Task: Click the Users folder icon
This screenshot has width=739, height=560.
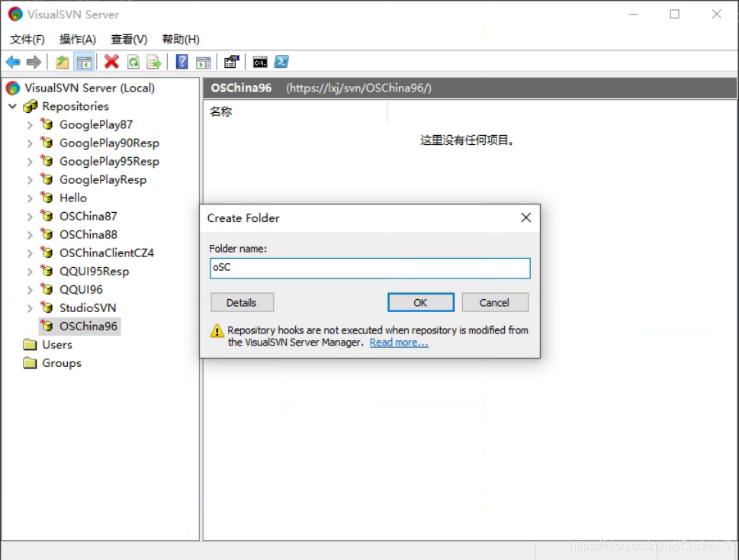Action: (x=30, y=345)
